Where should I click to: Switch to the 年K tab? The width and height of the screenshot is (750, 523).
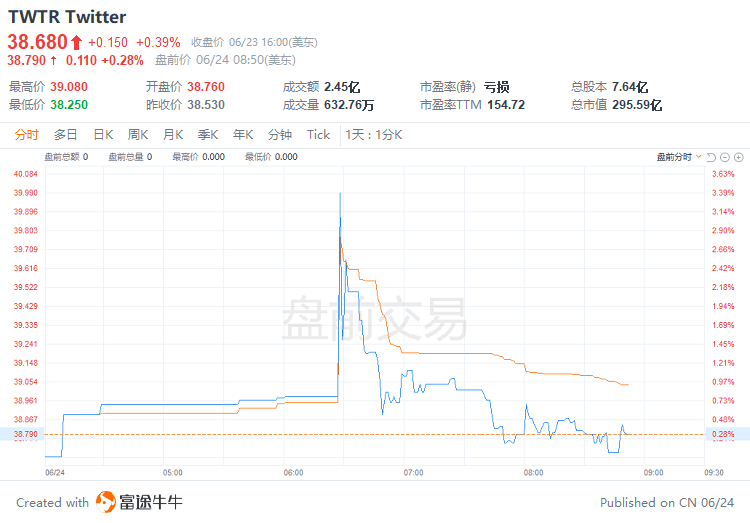coord(243,135)
